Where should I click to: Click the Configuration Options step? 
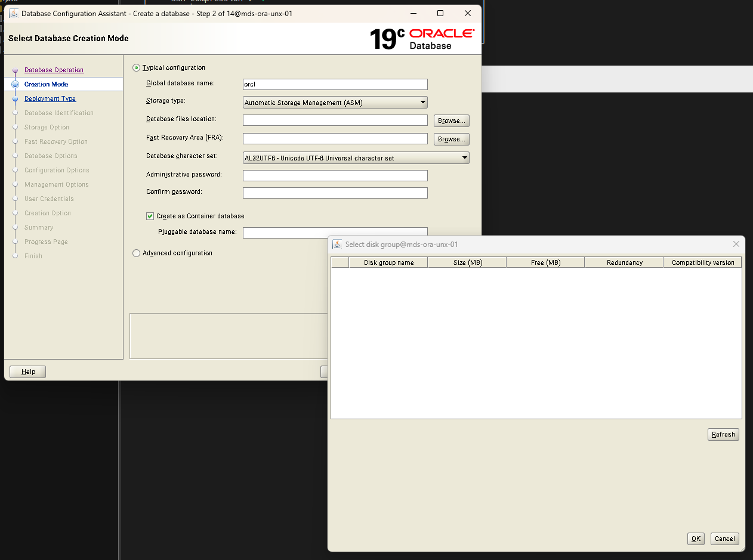click(57, 171)
